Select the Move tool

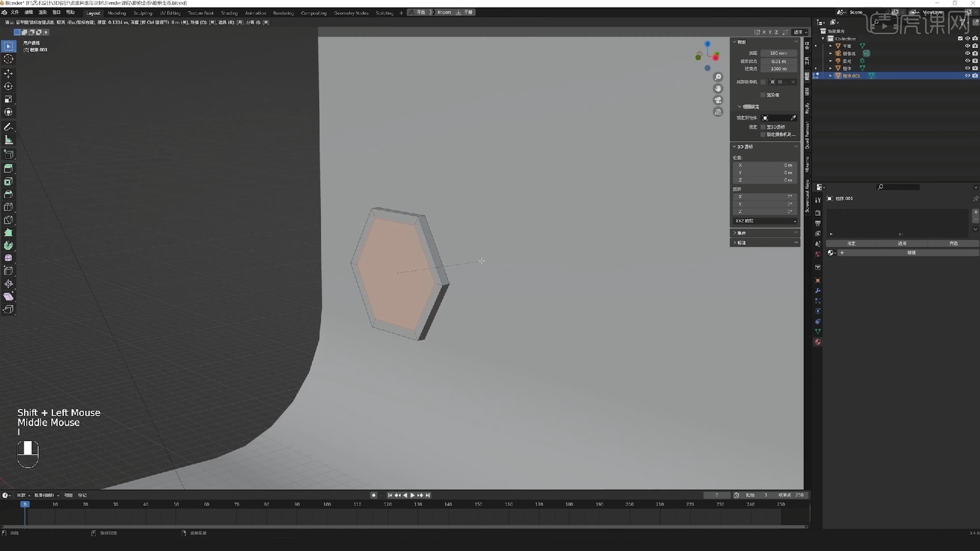click(9, 74)
